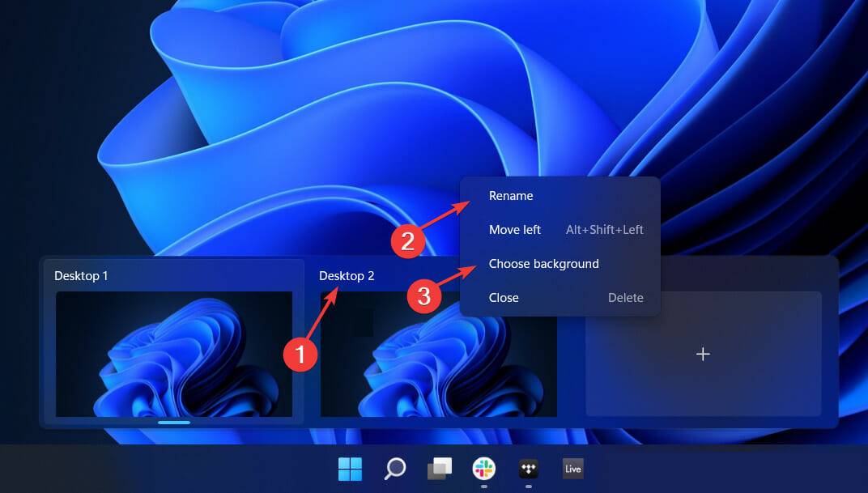Screen dimensions: 868x493
Task: Choose Rename in the context menu
Action: click(511, 196)
